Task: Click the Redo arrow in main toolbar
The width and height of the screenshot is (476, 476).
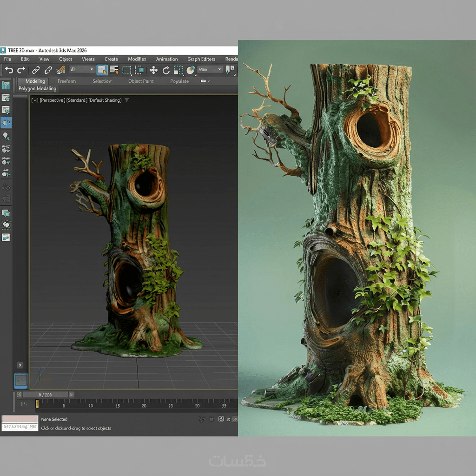Action: (21, 70)
